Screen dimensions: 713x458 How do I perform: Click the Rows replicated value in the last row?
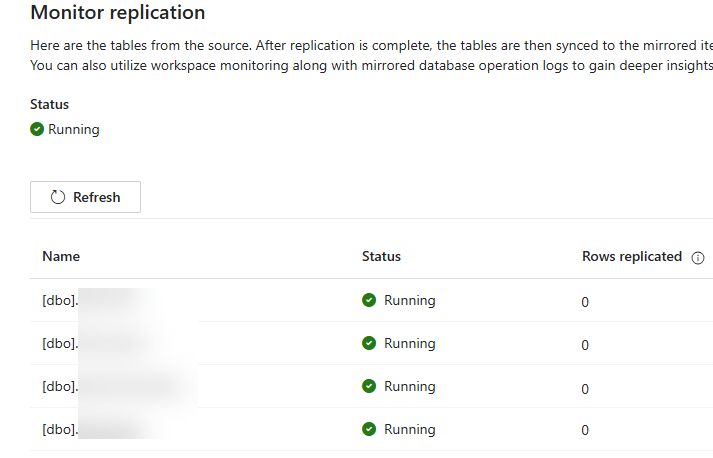pyautogui.click(x=585, y=431)
